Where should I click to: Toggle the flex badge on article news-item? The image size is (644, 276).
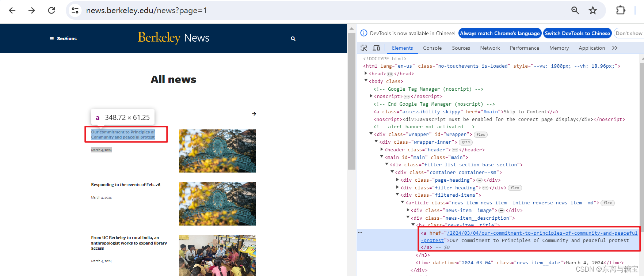tap(608, 203)
